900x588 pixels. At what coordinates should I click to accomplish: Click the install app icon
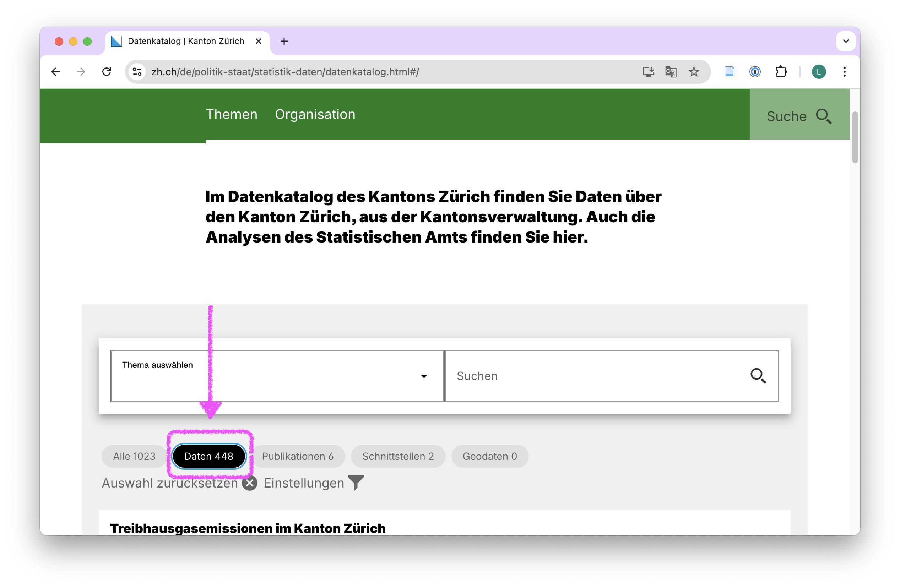tap(648, 72)
